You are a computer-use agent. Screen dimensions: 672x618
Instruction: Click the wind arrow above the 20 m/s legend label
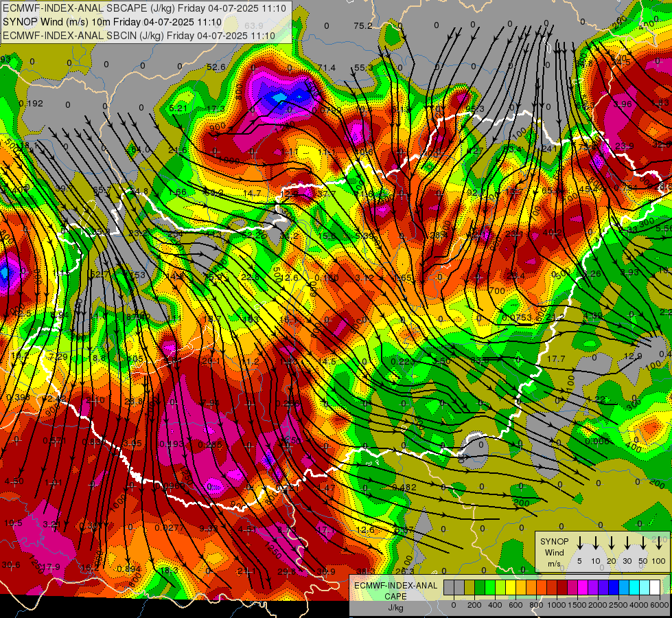(611, 542)
